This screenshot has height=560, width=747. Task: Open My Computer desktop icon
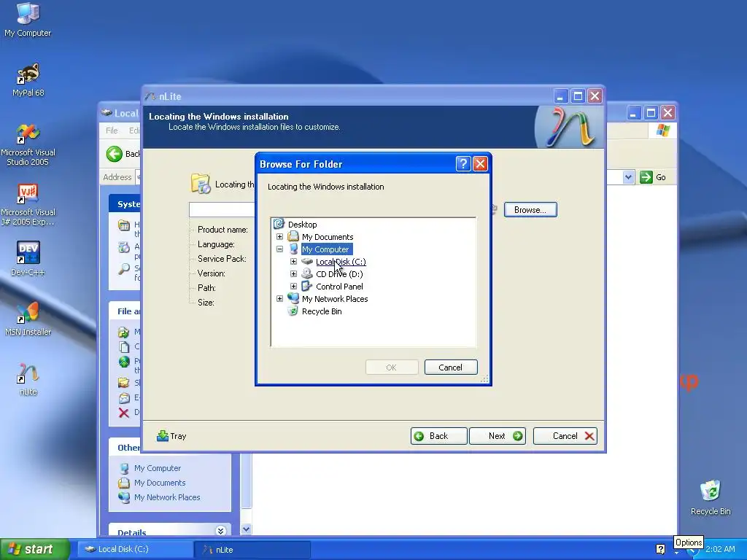28,19
